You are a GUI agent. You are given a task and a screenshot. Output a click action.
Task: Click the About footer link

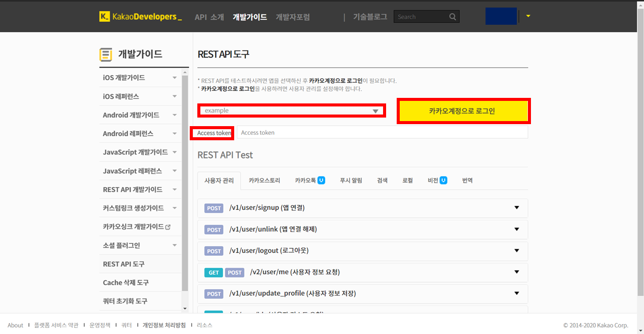[15, 325]
